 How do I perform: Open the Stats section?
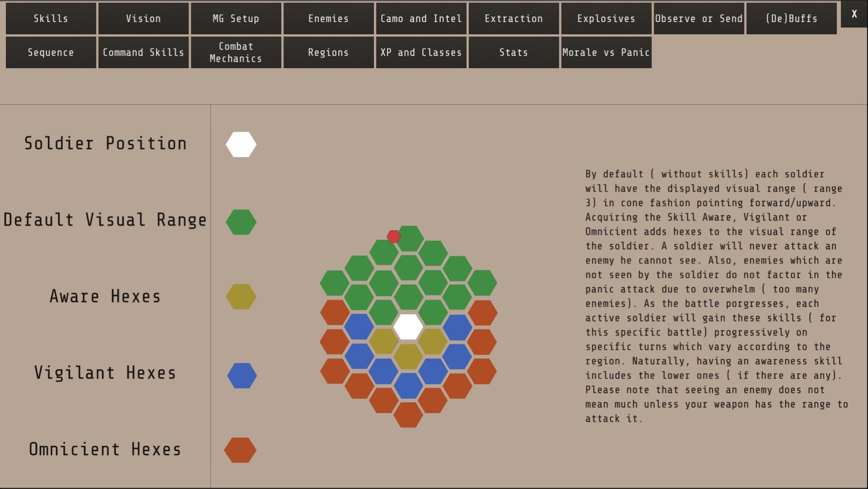coord(514,52)
